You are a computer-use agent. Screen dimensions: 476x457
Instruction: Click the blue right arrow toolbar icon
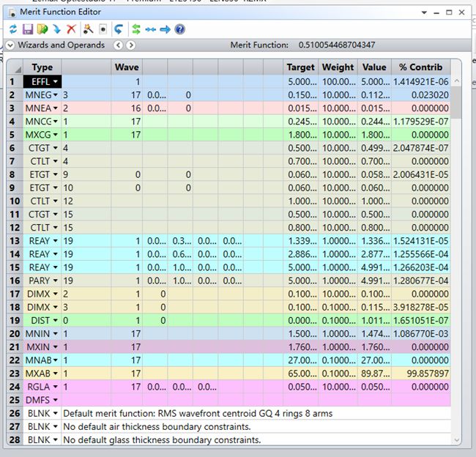click(165, 29)
